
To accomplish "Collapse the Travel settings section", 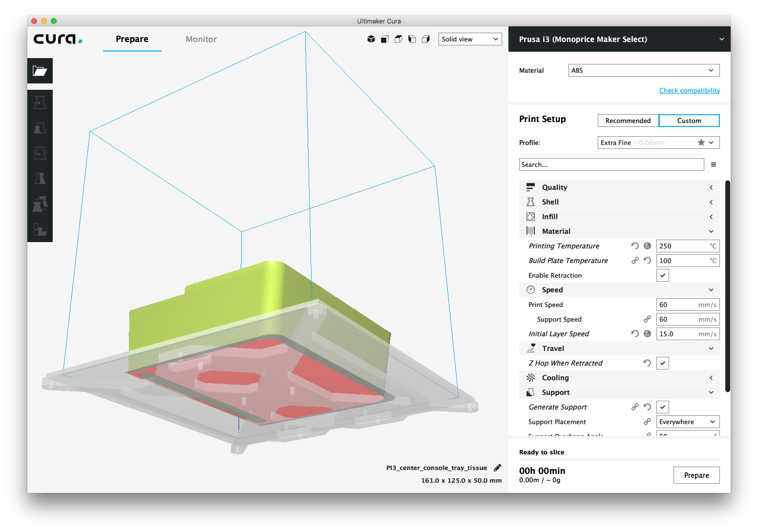I will [x=619, y=348].
